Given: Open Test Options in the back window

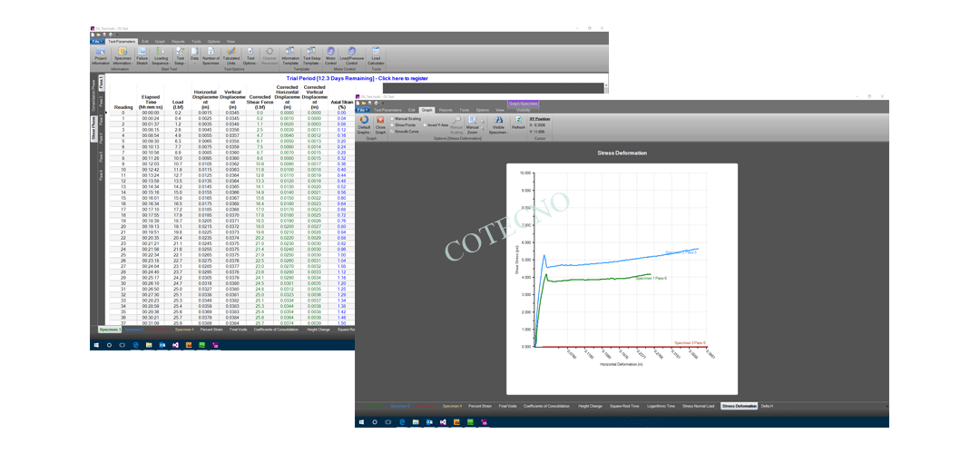Looking at the screenshot, I should [250, 56].
